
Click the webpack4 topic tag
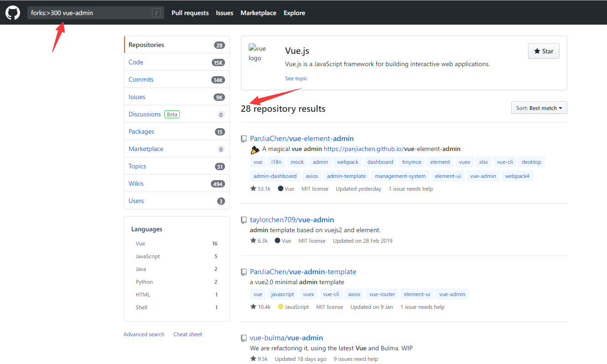pos(517,176)
